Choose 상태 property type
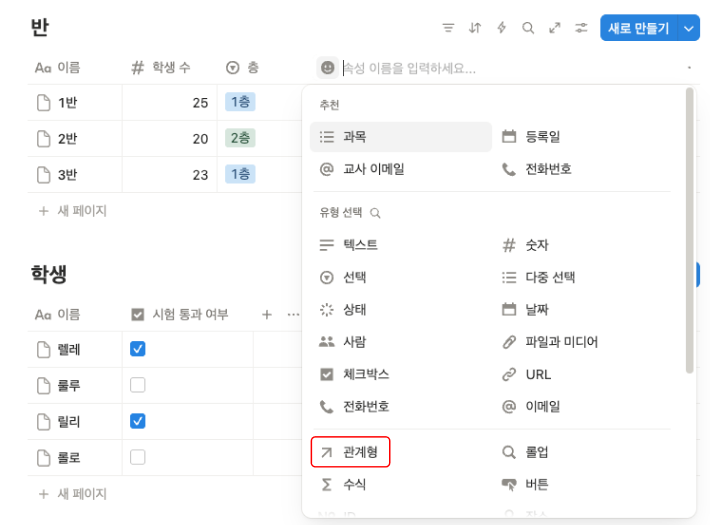Viewport: 710px width, 525px height. [x=401, y=309]
